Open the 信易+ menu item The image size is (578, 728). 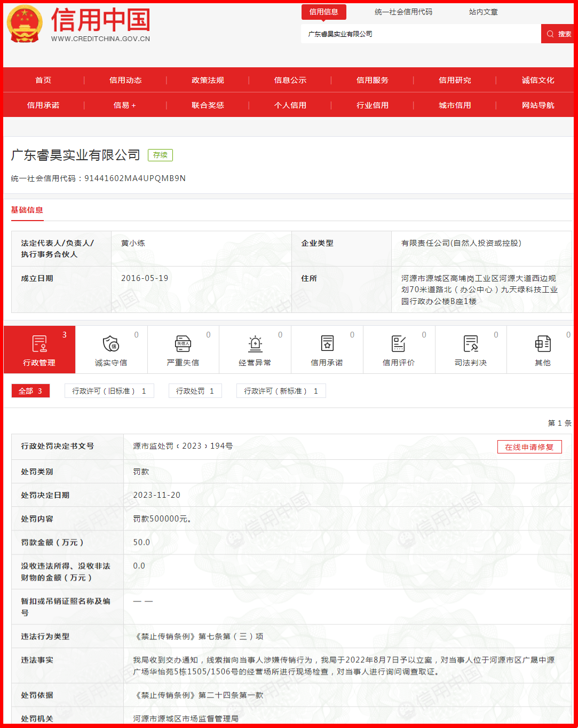click(125, 105)
